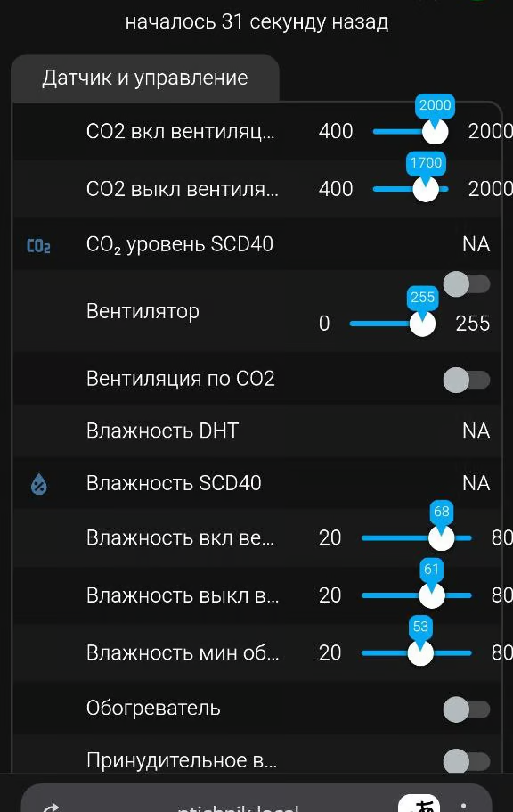513x812 pixels.
Task: Click the CO2 вкл вентиляции slider handle
Action: (x=435, y=132)
